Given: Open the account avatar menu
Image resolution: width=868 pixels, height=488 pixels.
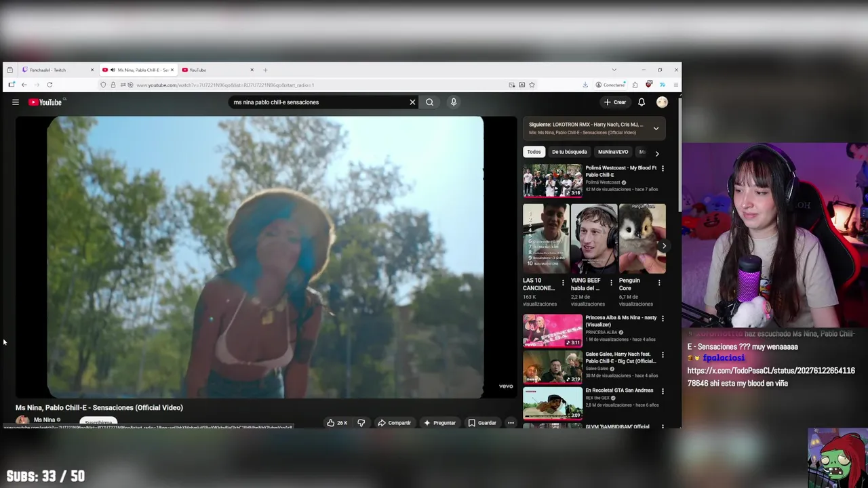Looking at the screenshot, I should [x=662, y=102].
